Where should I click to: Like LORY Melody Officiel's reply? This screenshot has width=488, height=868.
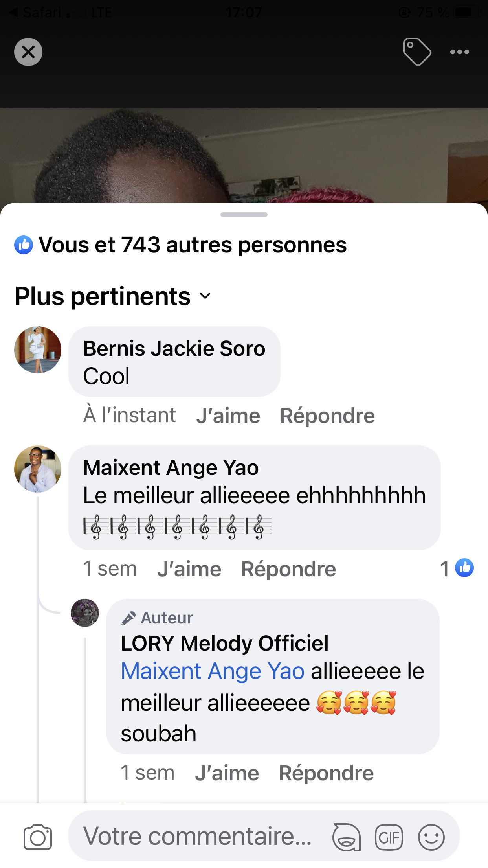(x=227, y=773)
